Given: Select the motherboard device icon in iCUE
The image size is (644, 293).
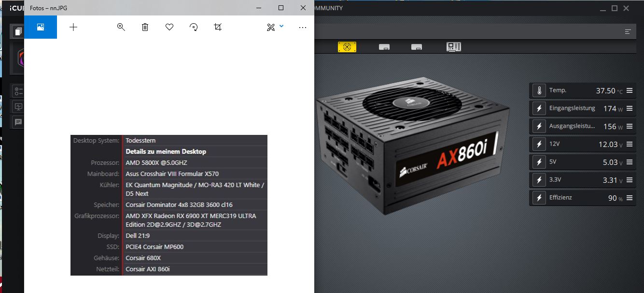Looking at the screenshot, I should tap(454, 47).
